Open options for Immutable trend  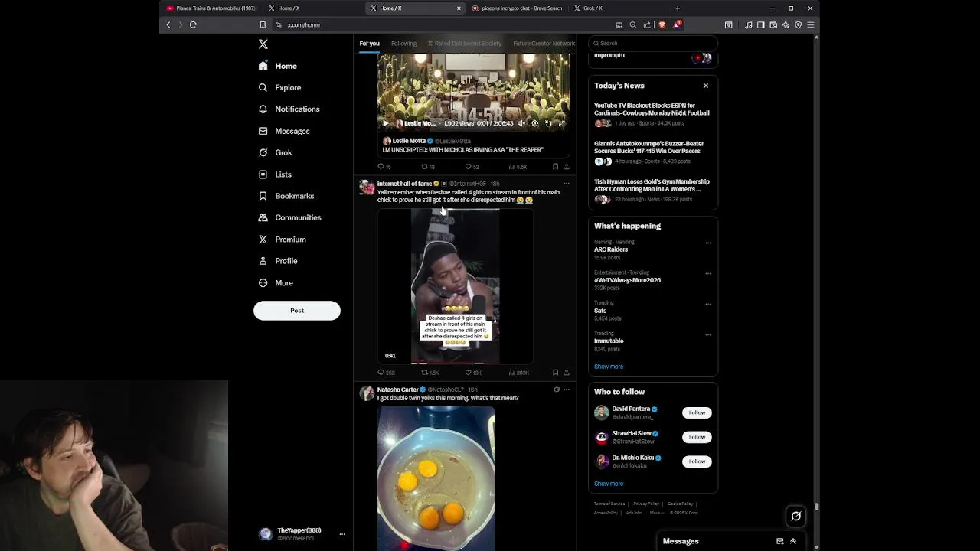[x=707, y=334]
